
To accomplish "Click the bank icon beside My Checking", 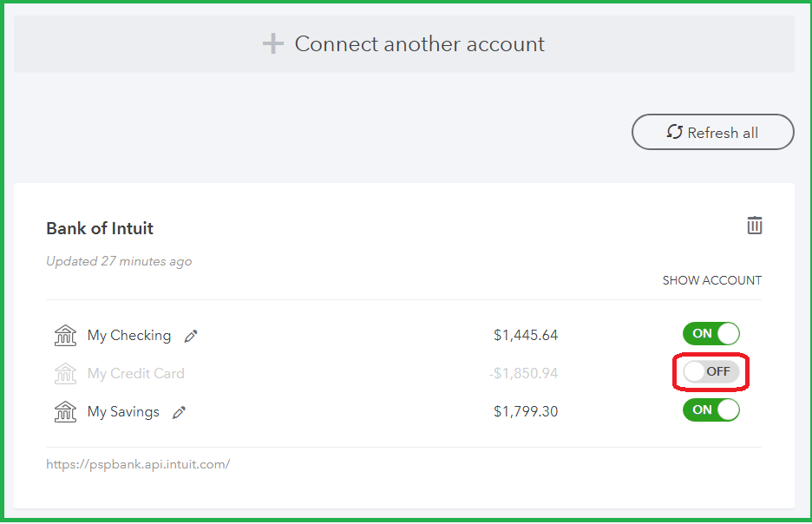I will 65,335.
